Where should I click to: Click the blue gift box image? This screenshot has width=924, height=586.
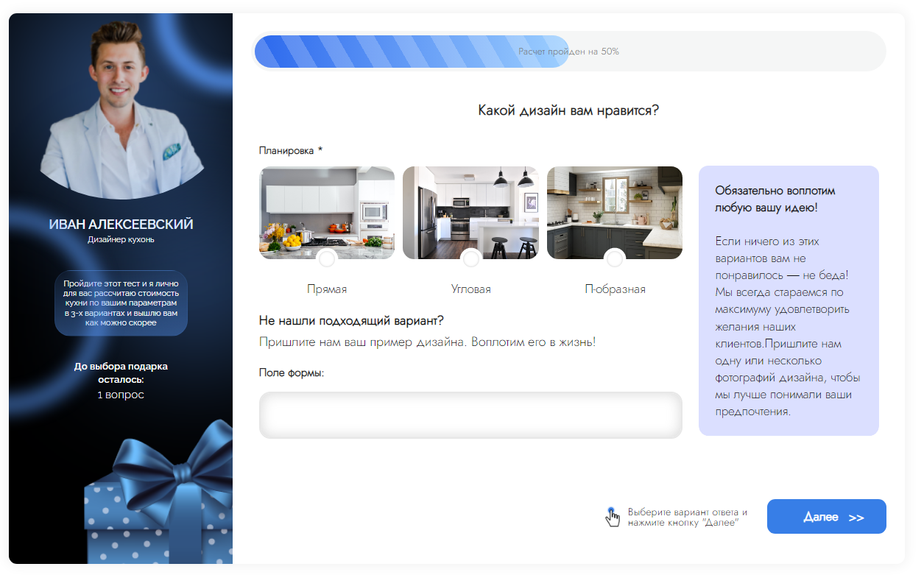[159, 492]
